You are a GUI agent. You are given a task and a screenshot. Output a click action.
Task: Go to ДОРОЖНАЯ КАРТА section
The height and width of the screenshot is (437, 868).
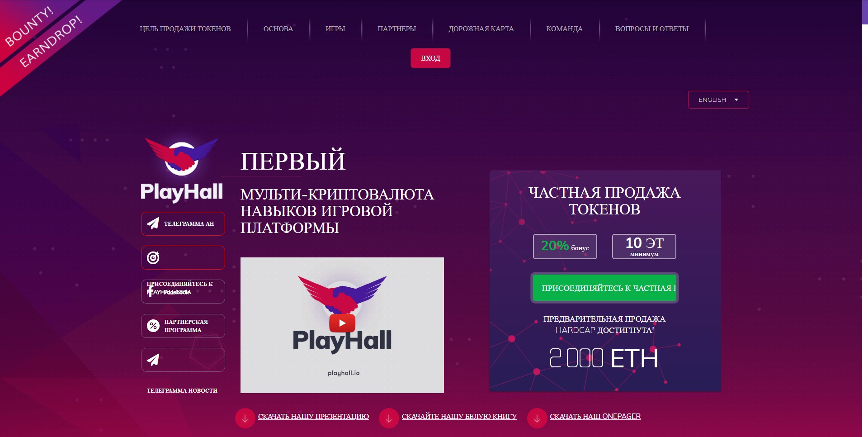tap(481, 29)
